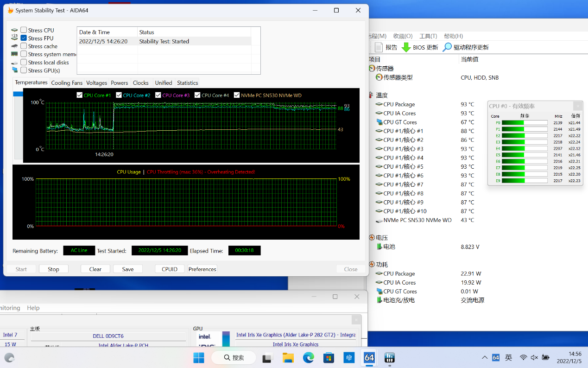The image size is (588, 368).
Task: Open the Wi-Fi network tray icon
Action: click(524, 358)
